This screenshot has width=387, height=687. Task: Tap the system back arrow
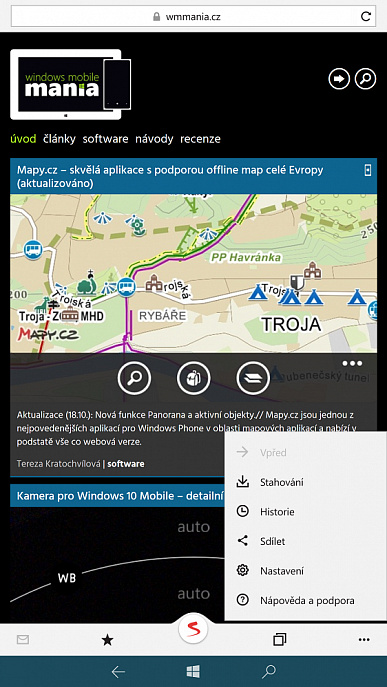point(118,672)
